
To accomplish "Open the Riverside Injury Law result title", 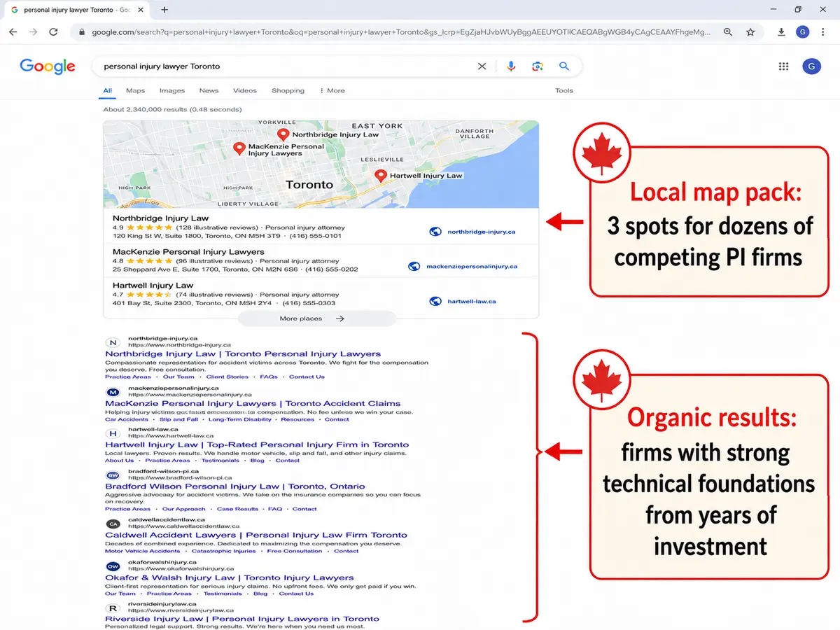I will tap(242, 619).
